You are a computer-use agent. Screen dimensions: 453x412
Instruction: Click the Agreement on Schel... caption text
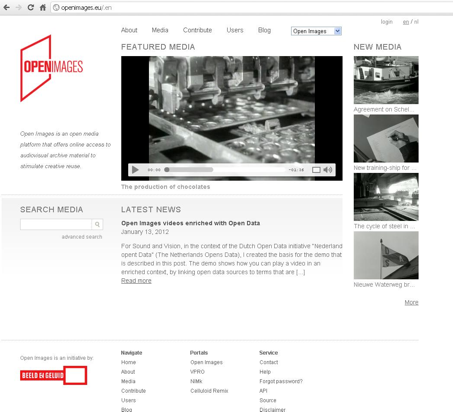click(384, 109)
